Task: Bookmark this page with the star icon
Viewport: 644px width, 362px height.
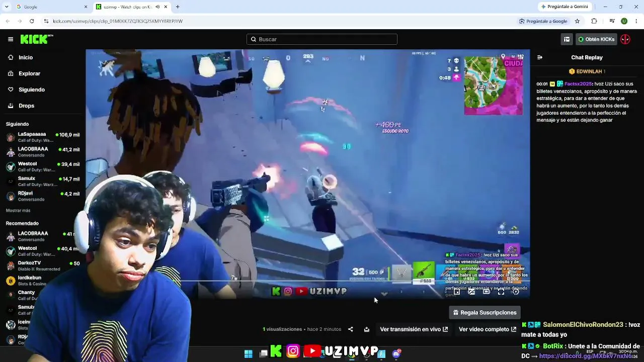Action: tap(577, 21)
